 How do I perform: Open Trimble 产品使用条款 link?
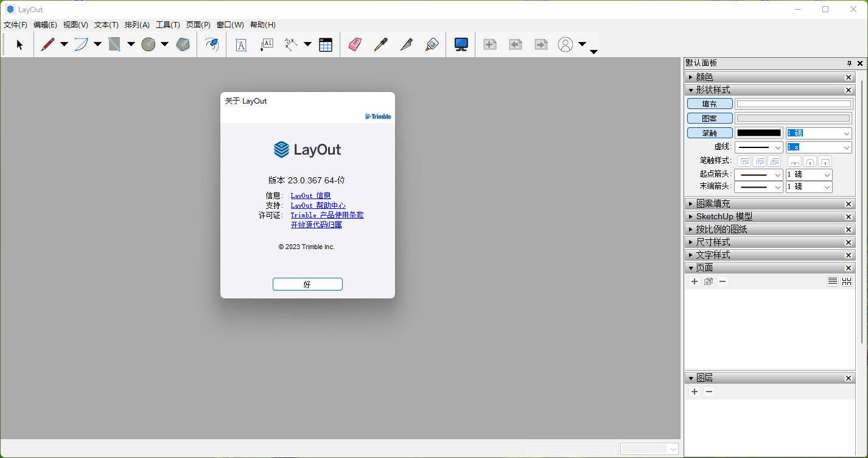click(327, 215)
